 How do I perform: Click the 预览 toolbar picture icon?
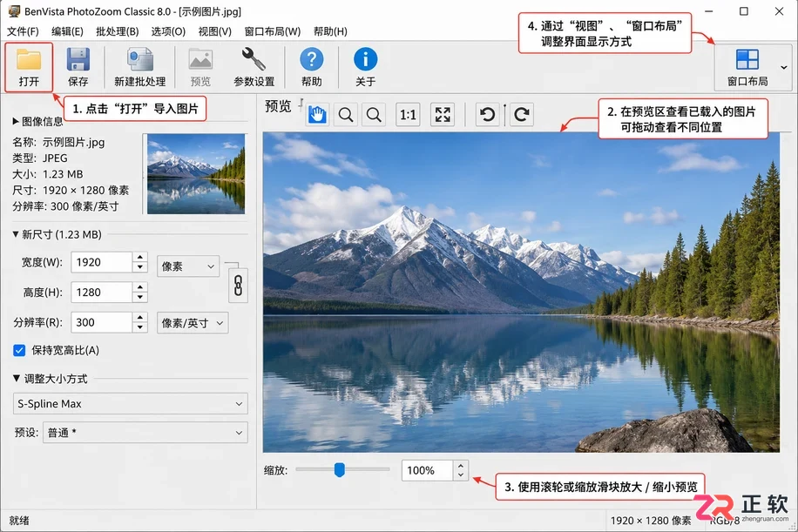pos(200,59)
